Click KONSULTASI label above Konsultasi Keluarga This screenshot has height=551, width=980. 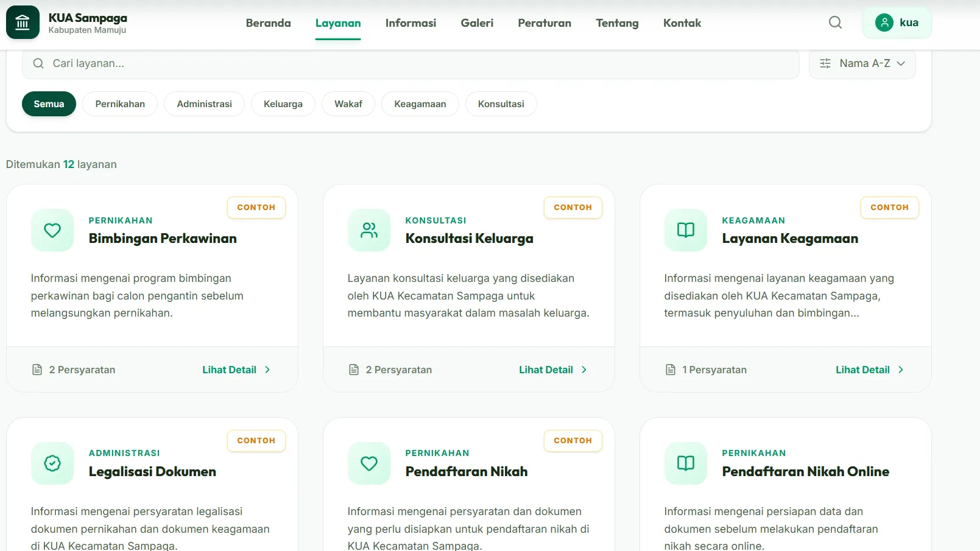tap(436, 220)
